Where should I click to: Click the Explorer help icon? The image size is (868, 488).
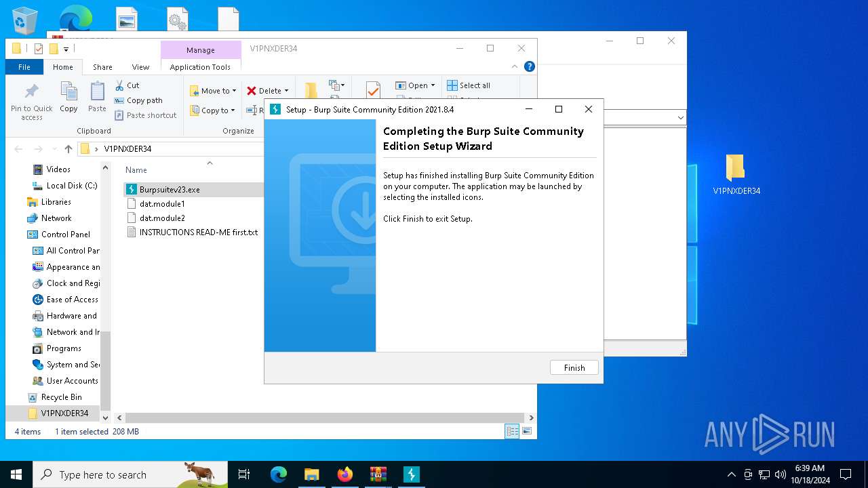point(530,66)
